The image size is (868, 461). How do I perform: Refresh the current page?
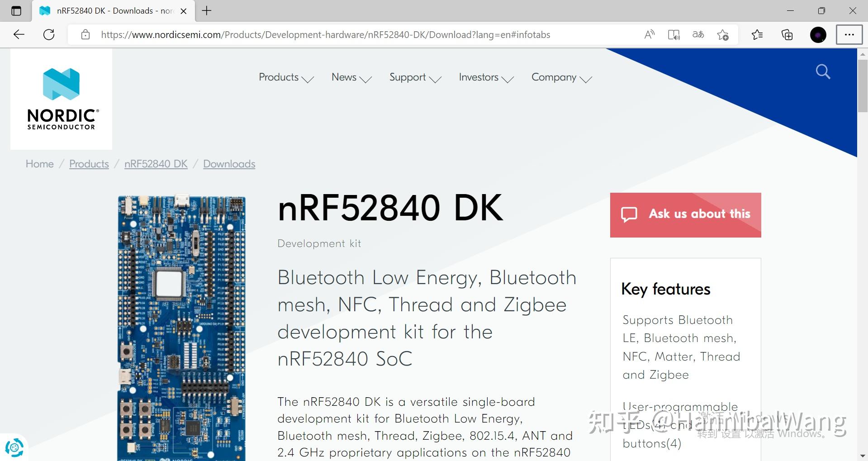coord(49,34)
